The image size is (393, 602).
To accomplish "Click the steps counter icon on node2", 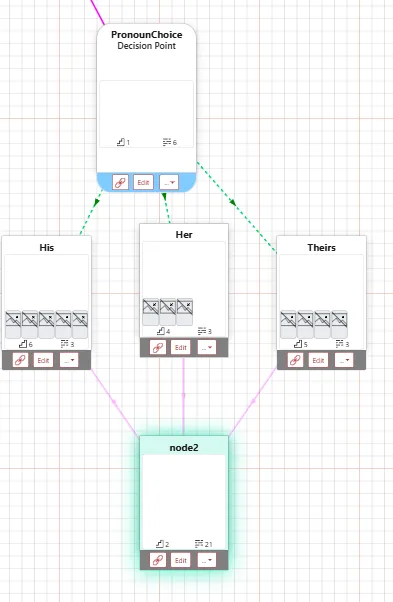I will pyautogui.click(x=160, y=544).
